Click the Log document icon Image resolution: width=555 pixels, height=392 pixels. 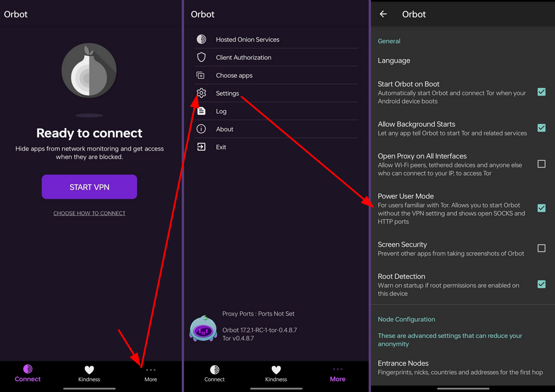click(201, 111)
